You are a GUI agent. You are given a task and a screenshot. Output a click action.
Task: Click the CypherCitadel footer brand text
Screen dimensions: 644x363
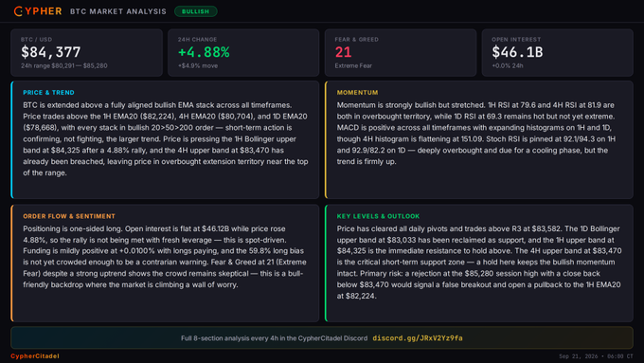[x=35, y=356]
